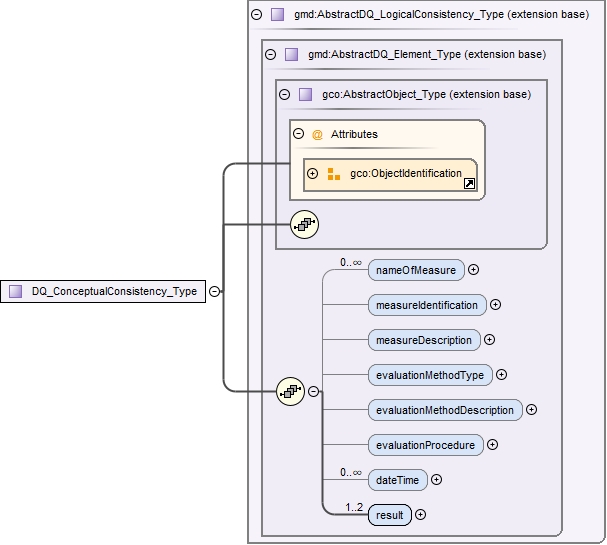Select the measureIdentification element
Screen dimensions: 607x545
coord(426,304)
